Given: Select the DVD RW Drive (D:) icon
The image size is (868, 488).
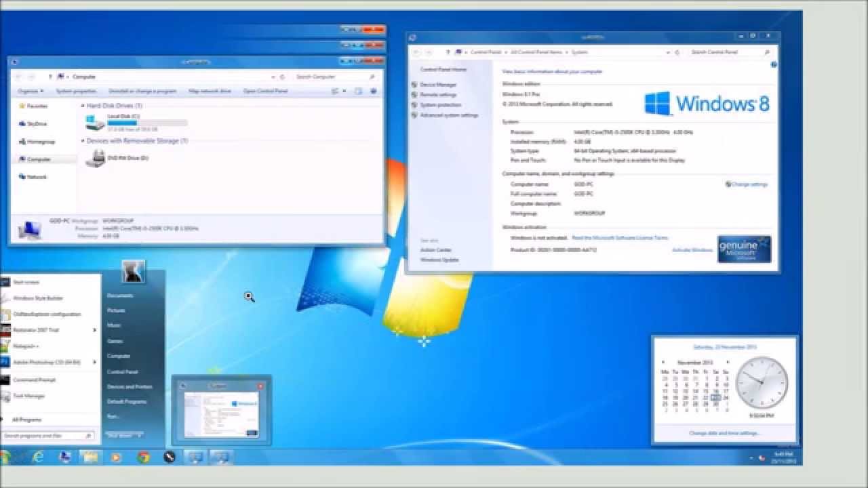Looking at the screenshot, I should point(96,159).
